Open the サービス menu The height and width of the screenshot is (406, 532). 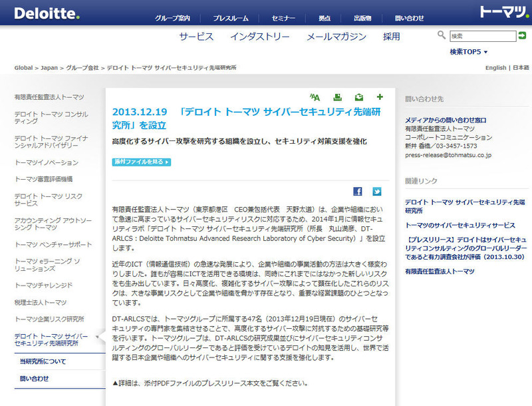point(196,37)
